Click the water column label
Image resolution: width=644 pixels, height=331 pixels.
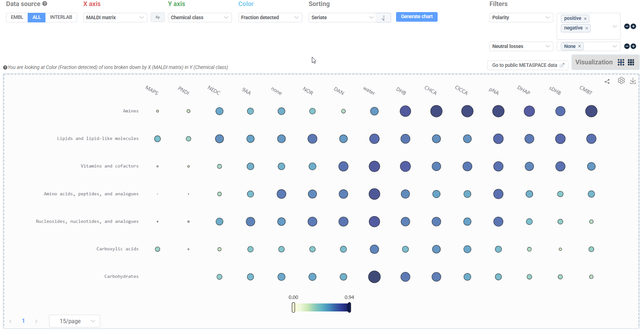[369, 91]
